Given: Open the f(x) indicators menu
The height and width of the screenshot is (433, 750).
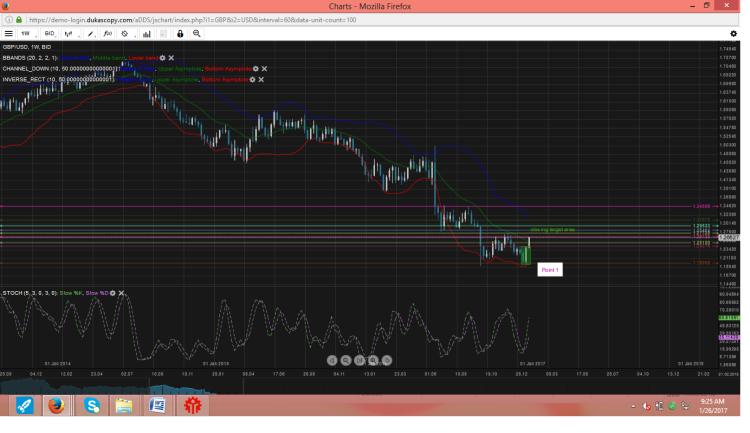Looking at the screenshot, I should click(108, 33).
